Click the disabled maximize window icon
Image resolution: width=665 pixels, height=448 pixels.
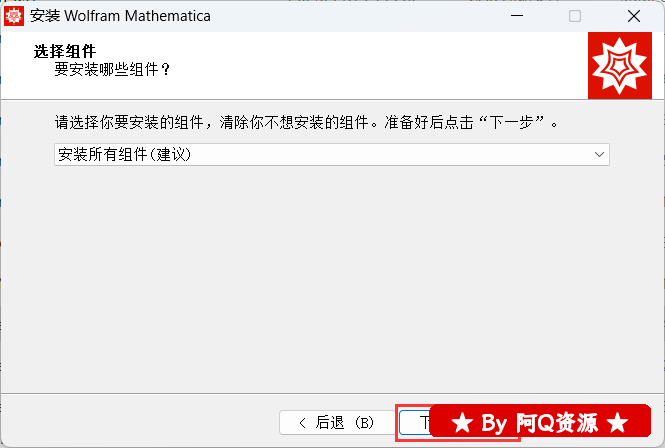[575, 16]
